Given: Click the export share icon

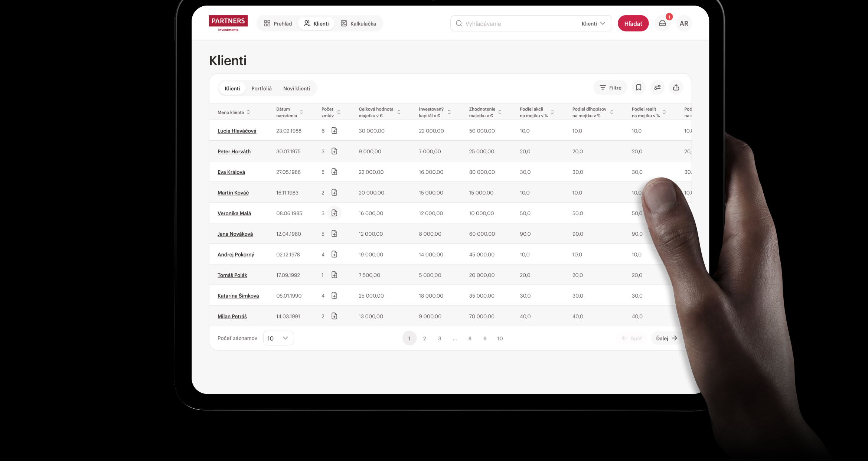Looking at the screenshot, I should [676, 88].
